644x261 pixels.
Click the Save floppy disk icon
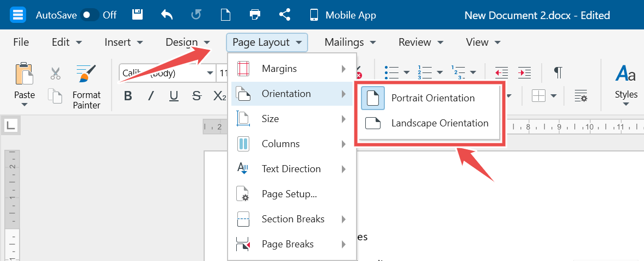point(137,15)
